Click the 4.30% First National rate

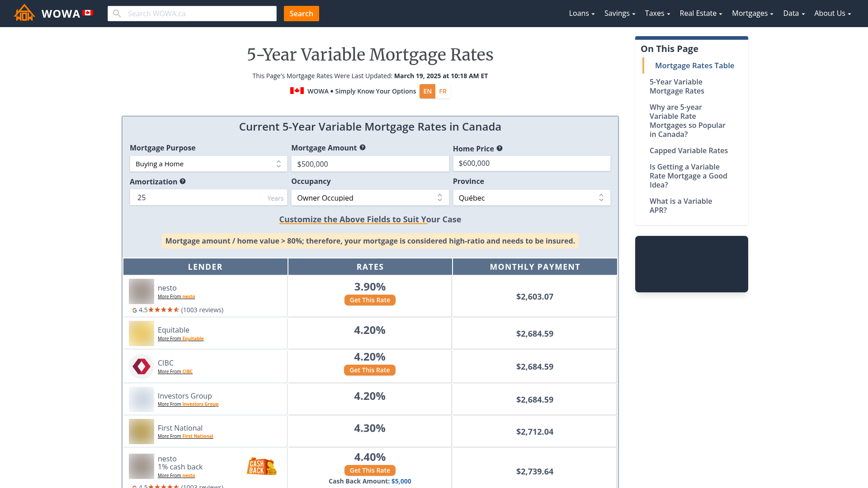click(x=370, y=428)
